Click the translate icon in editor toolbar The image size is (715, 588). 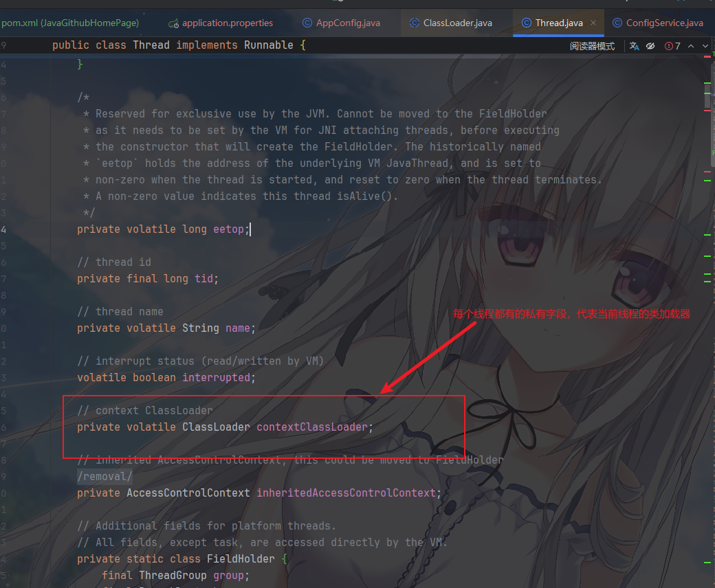click(634, 46)
